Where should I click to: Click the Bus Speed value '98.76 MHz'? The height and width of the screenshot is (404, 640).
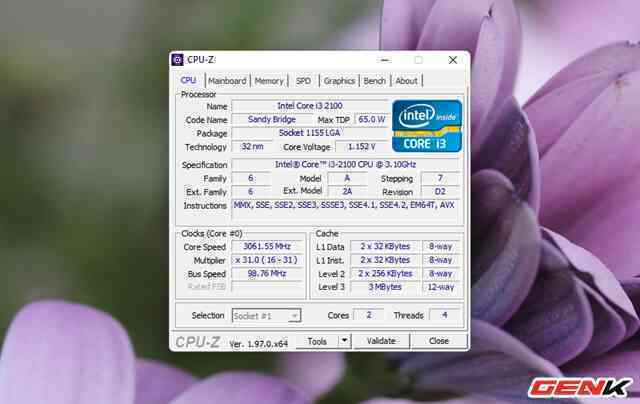[x=267, y=273]
